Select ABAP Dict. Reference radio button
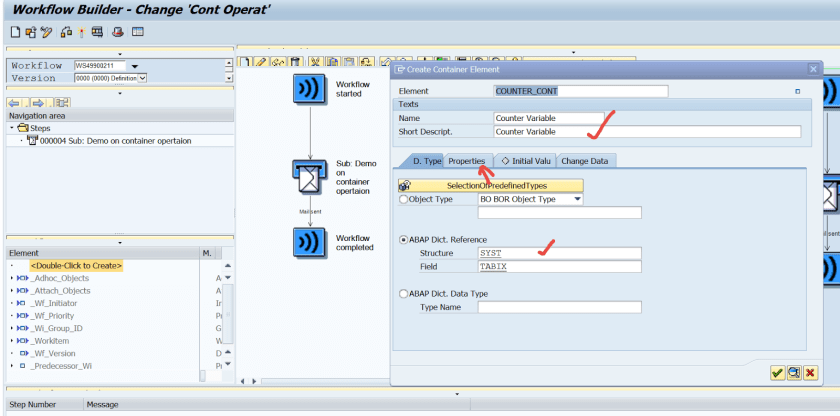This screenshot has width=840, height=416. tap(404, 240)
